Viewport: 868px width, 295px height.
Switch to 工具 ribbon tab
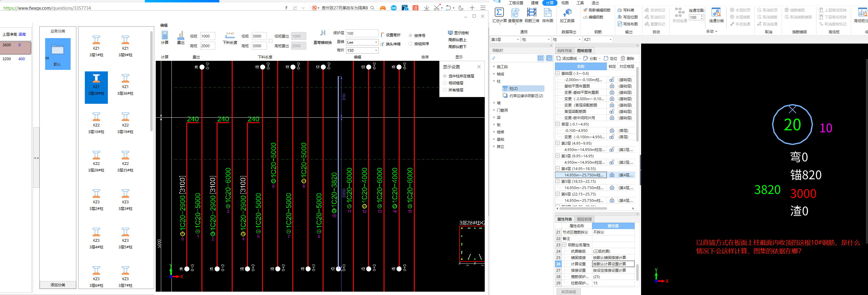(580, 3)
